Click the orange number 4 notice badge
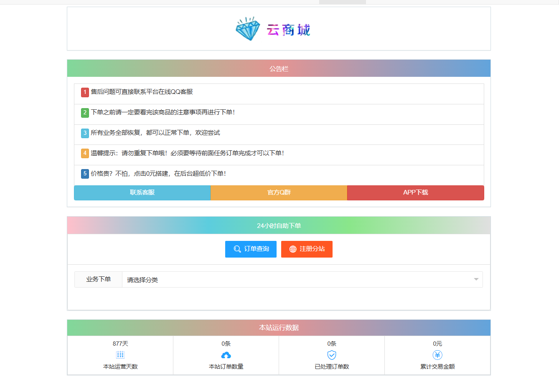Screen dimensions: 559x392 click(x=84, y=153)
